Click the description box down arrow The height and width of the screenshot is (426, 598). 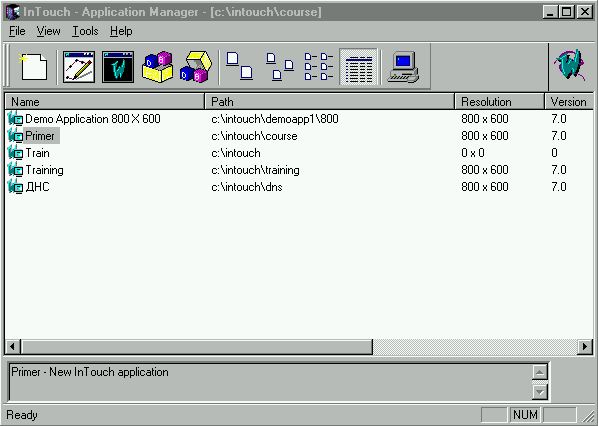[x=540, y=392]
